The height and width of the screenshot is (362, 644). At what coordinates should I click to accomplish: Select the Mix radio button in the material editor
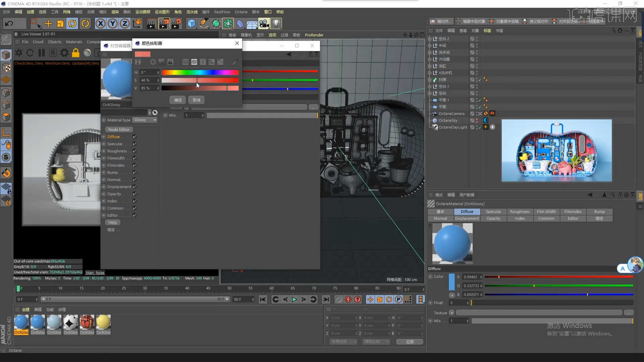tap(165, 115)
